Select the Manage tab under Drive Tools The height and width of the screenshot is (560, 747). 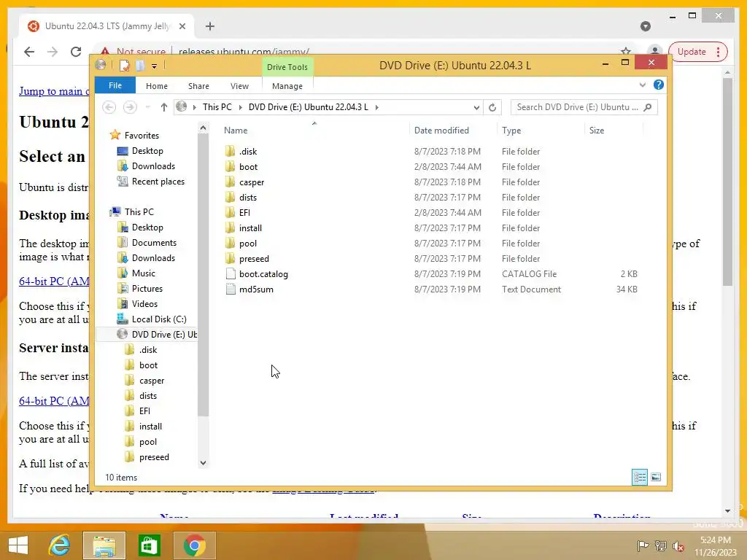point(287,86)
